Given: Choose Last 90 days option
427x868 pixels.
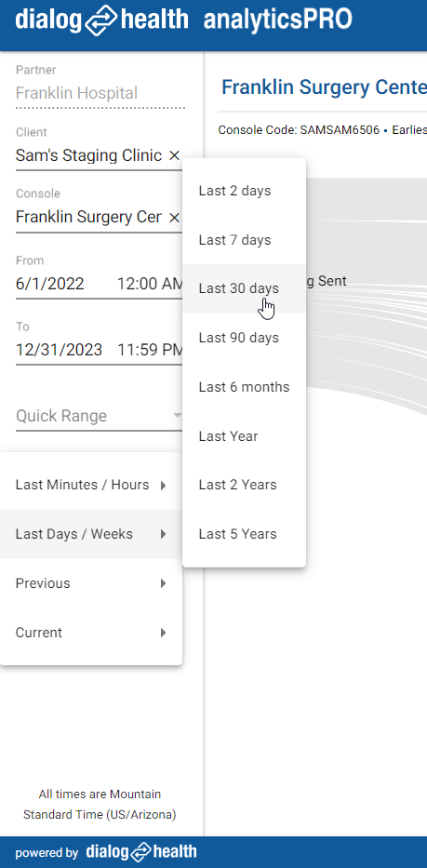Looking at the screenshot, I should coord(245,338).
